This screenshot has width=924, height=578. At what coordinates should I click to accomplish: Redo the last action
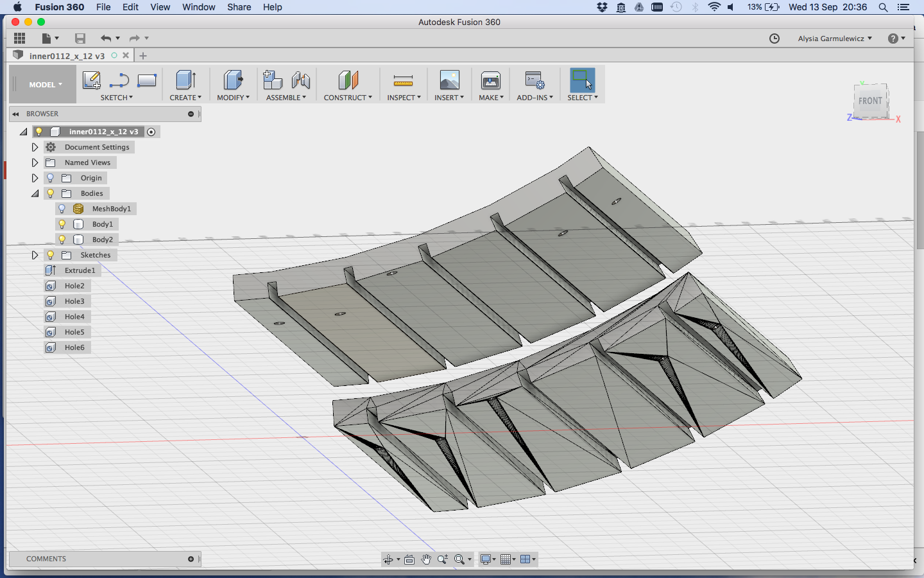pos(139,39)
